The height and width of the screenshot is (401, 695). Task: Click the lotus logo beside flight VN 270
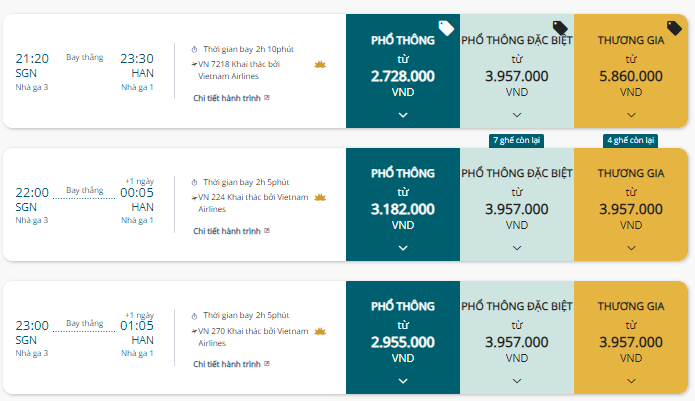point(320,331)
